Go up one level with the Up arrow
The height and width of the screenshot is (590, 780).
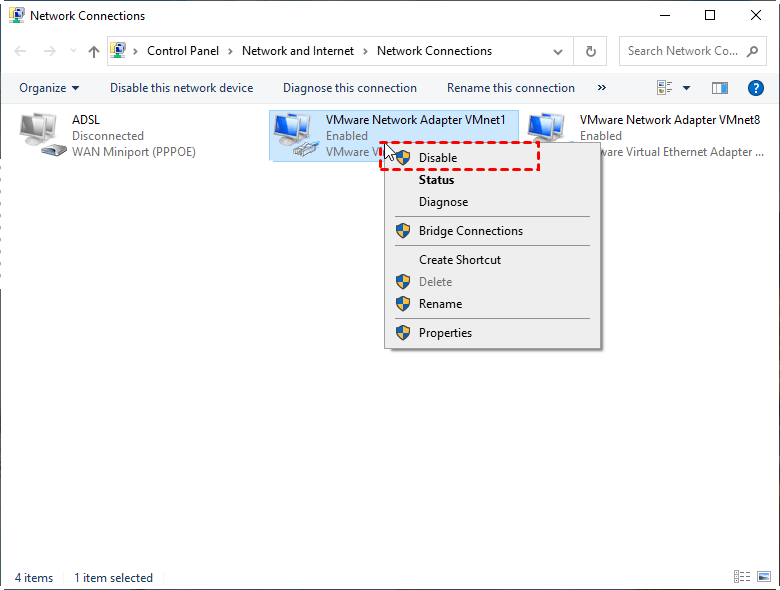[x=94, y=51]
